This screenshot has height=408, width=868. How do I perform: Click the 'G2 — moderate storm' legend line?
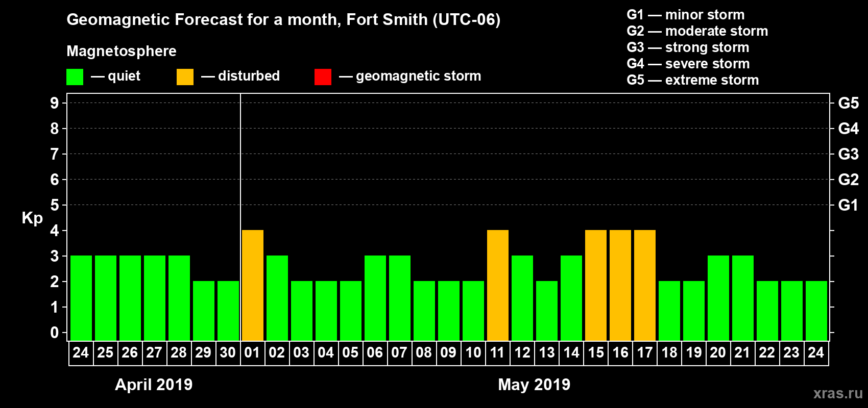pos(697,31)
